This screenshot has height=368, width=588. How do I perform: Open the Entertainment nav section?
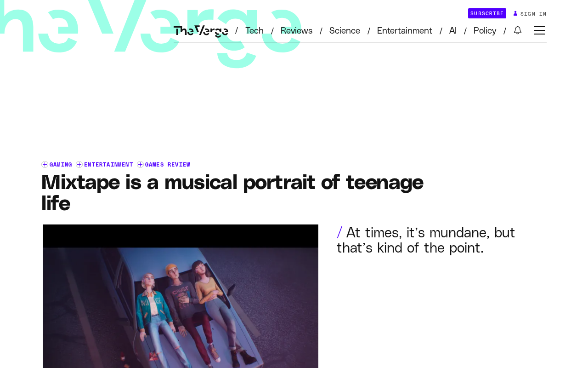tap(405, 31)
